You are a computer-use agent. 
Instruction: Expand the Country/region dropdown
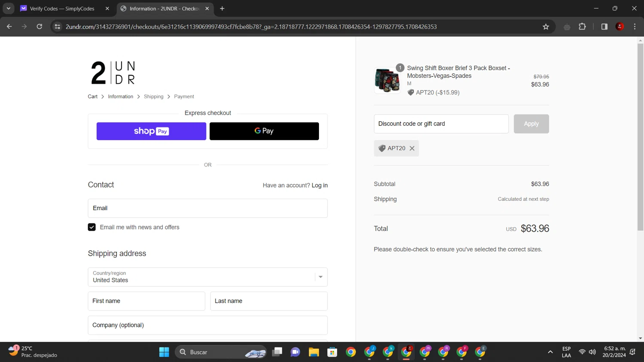pyautogui.click(x=208, y=277)
